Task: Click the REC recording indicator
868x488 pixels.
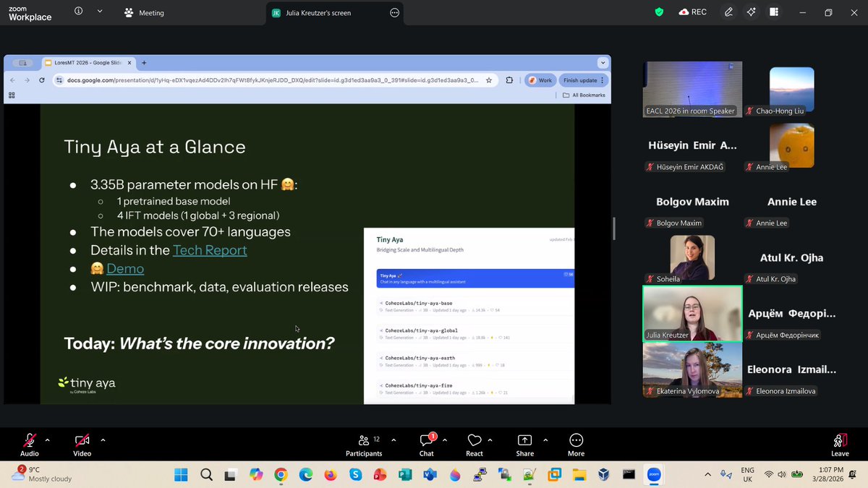Action: (692, 12)
